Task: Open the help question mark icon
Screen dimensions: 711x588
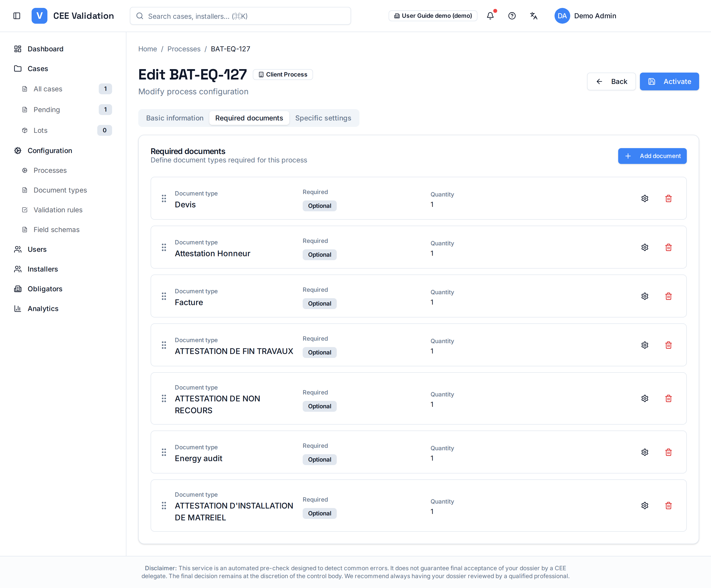Action: [512, 16]
